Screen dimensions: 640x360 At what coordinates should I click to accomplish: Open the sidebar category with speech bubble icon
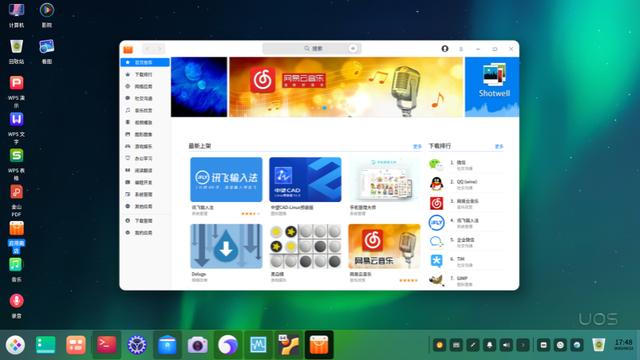pos(145,98)
